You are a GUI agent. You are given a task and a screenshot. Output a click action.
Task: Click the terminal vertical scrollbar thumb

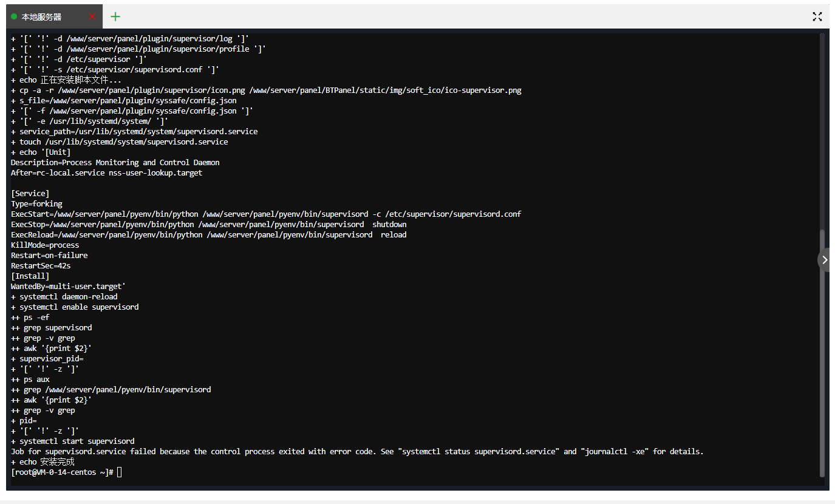click(823, 353)
